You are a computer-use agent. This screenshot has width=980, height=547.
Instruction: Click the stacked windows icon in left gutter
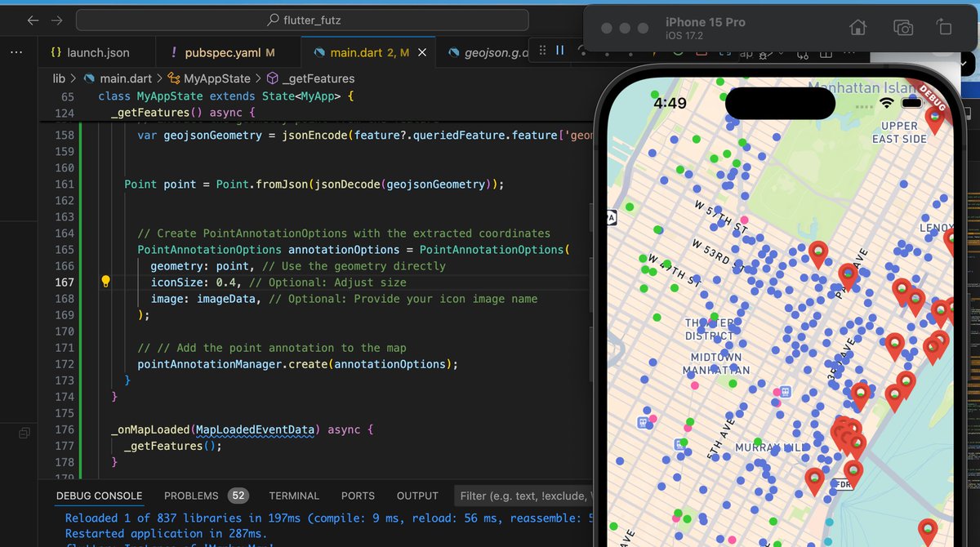(24, 433)
